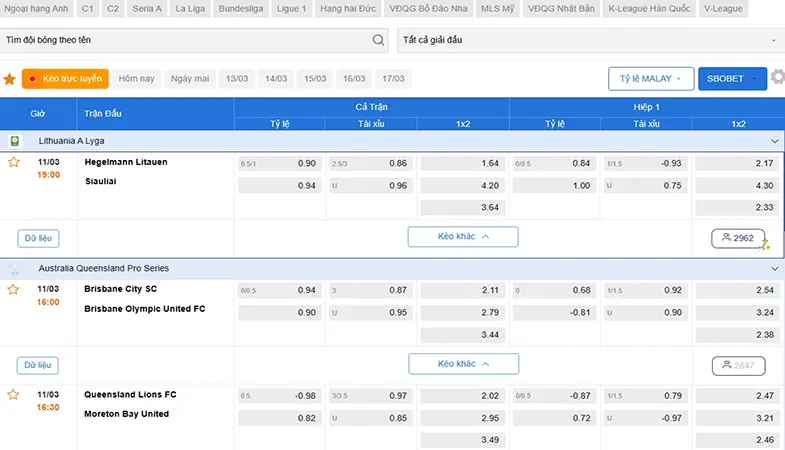Image resolution: width=785 pixels, height=450 pixels.
Task: Select first-half 1x2 odds 2.17
Action: click(737, 163)
